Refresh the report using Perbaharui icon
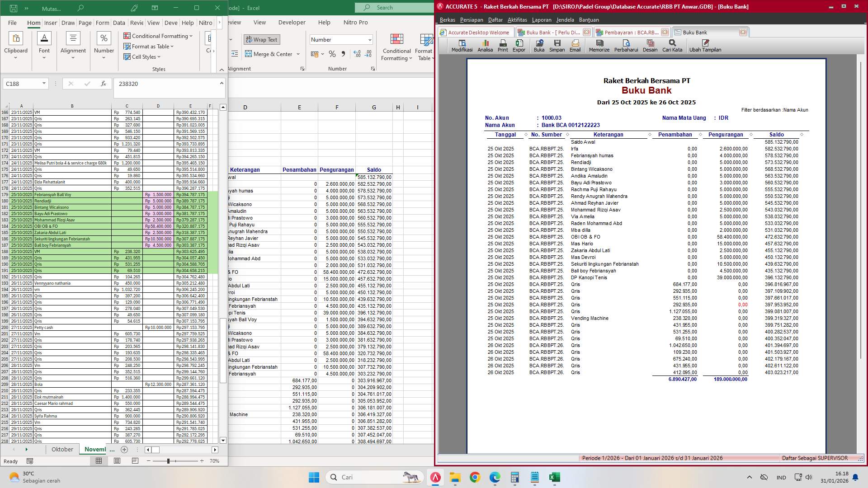868x488 pixels. [626, 45]
